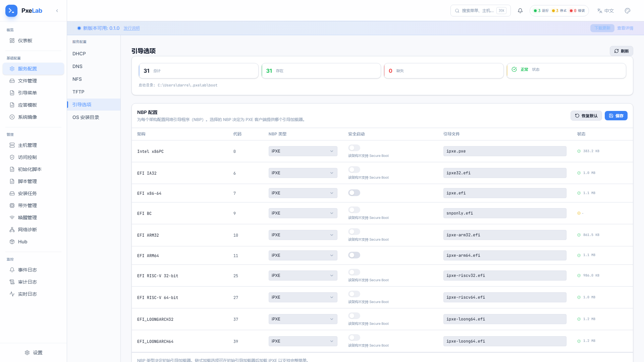
Task: Open NBP type dropdown for EFI RISC-V 32-bit
Action: click(x=303, y=276)
